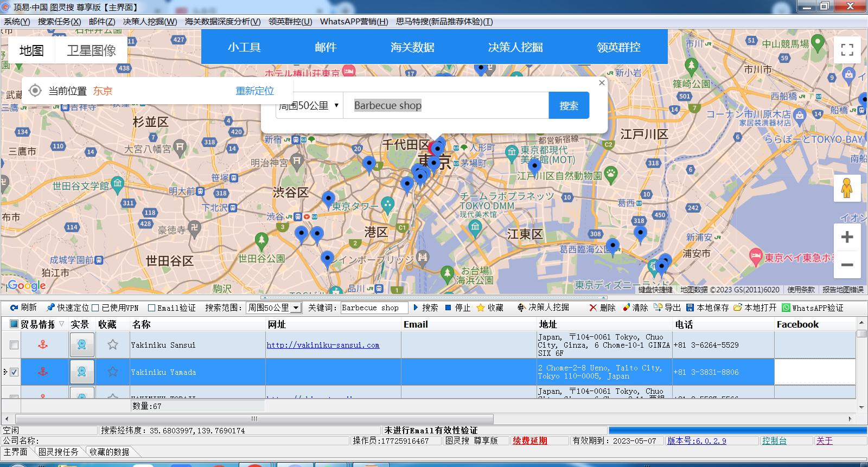Check the Yakiniku Sansui row checkbox
Viewport: 868px width, 467px height.
[x=14, y=345]
